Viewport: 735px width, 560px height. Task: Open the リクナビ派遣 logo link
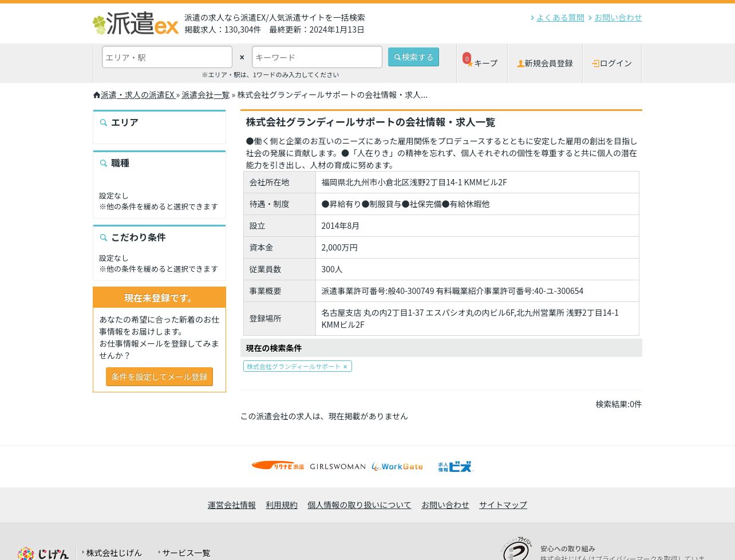[x=278, y=466]
